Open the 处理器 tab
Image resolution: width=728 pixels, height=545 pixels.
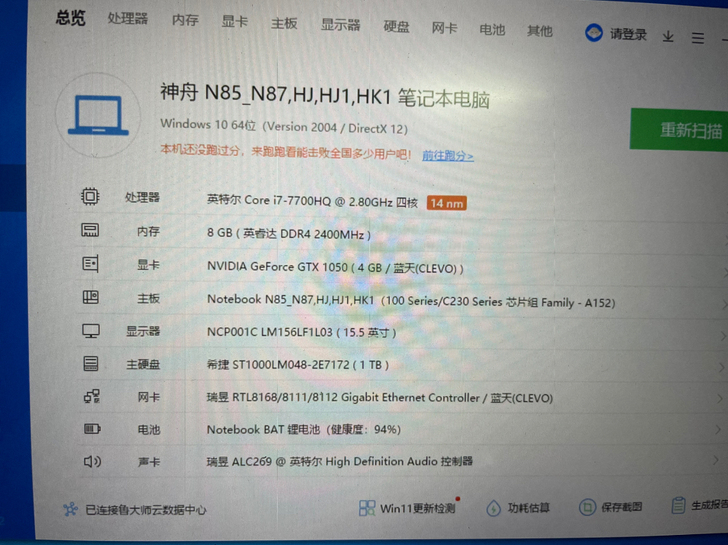coord(128,19)
